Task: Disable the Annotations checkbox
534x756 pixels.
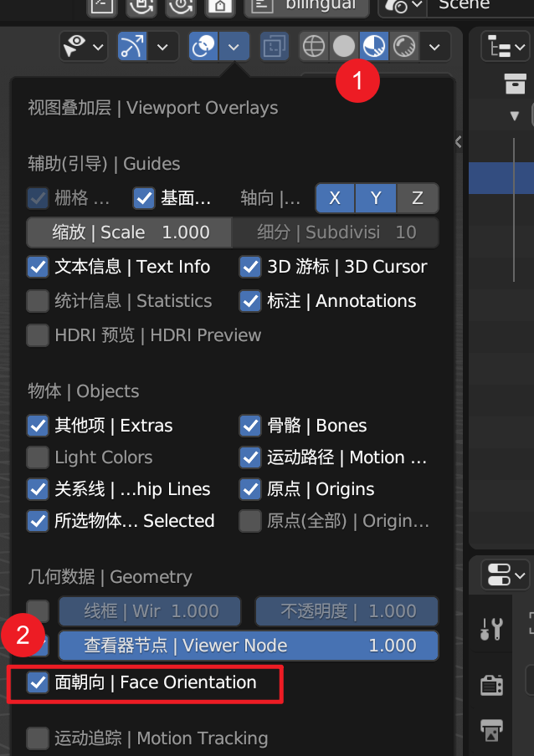Action: (x=250, y=301)
